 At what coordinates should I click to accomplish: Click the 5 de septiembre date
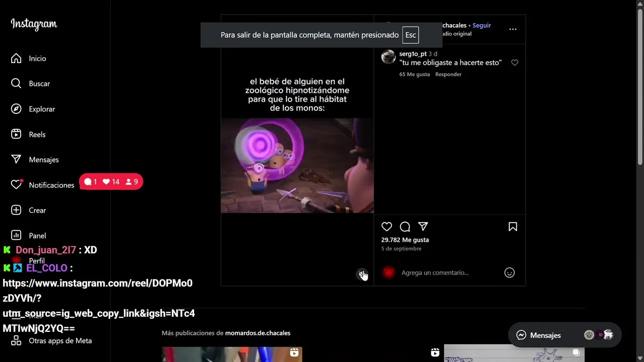(x=401, y=249)
